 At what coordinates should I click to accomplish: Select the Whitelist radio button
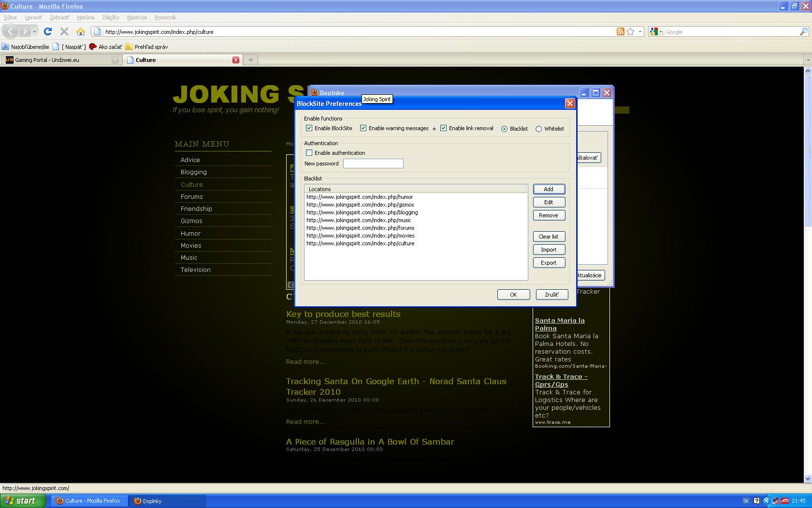pos(538,129)
